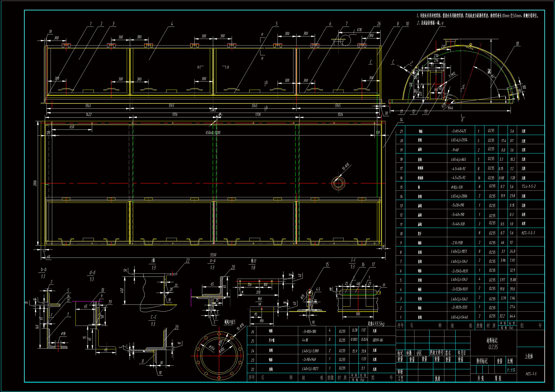This screenshot has width=555, height=392.
Task: Click the 1946 width dimension in end view
Action: pos(450,108)
